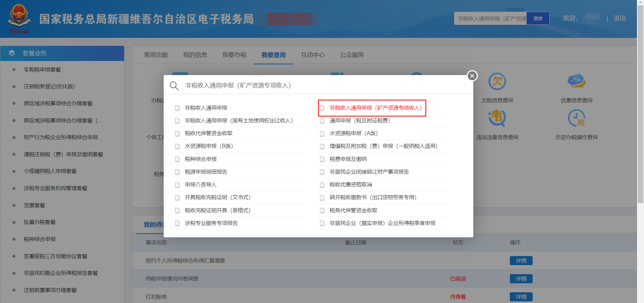Screen dimensions: 644x303
Task: Open 非居民企业（据实申报）企业所得税季度申报
Action: 383,223
